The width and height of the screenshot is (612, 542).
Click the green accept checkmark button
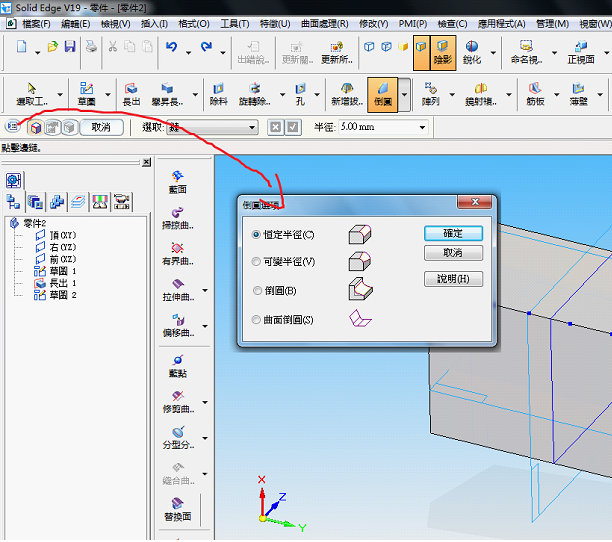click(293, 127)
